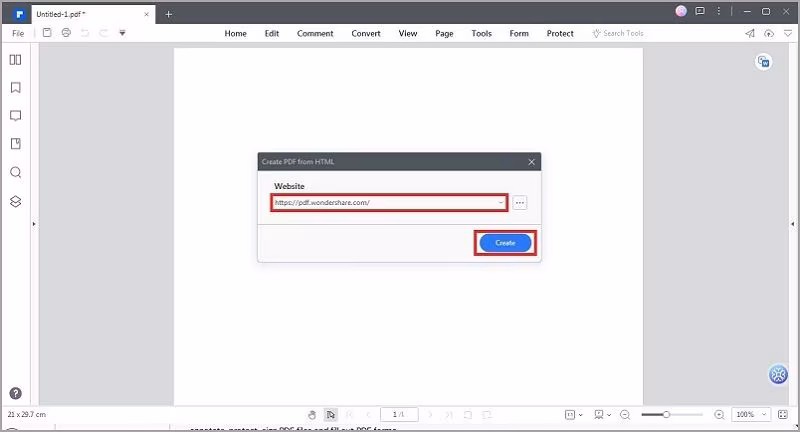Select the hand tool in bottom bar
Viewport: 800px width, 432px height.
(312, 415)
